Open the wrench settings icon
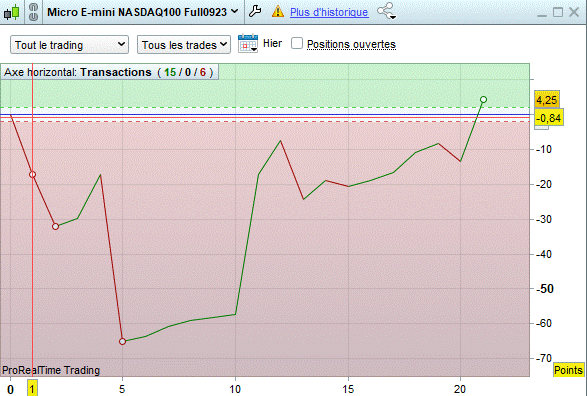 point(255,11)
